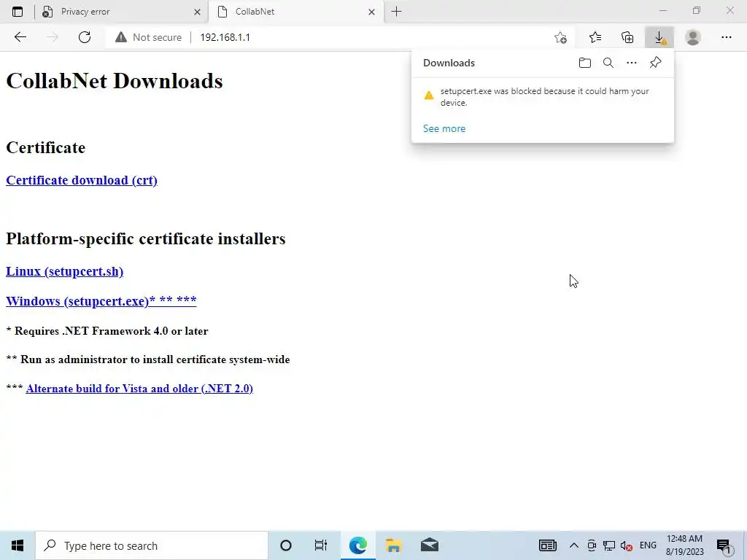
Task: Download Windows setupcert.exe installer
Action: click(x=101, y=301)
